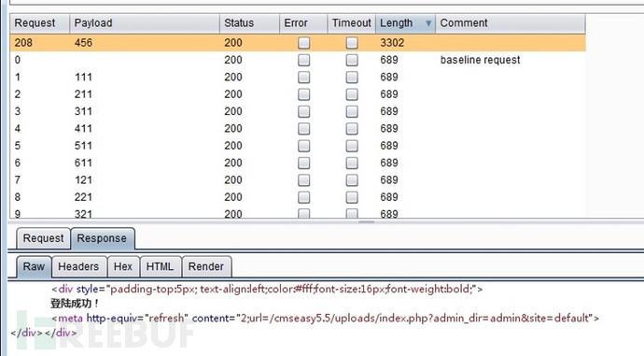Screen dimensions: 644x356
Task: Select the row with payload 111
Action: 298,78
